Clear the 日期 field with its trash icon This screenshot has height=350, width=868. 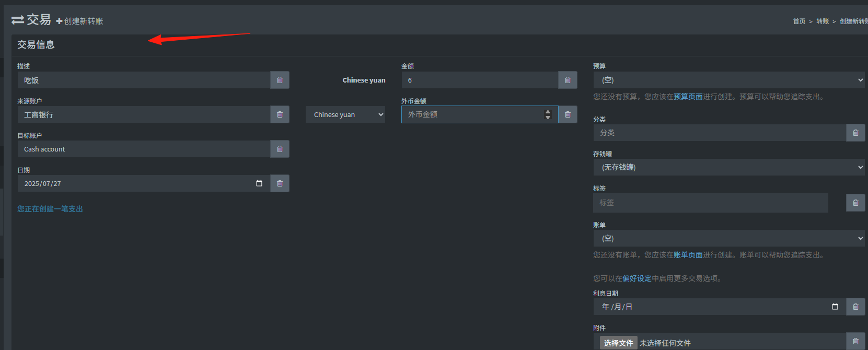[x=280, y=183]
